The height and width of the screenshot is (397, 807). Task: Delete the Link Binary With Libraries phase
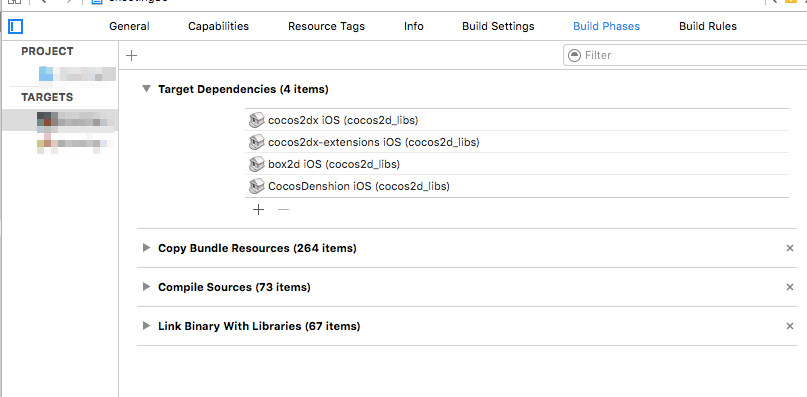tap(790, 326)
